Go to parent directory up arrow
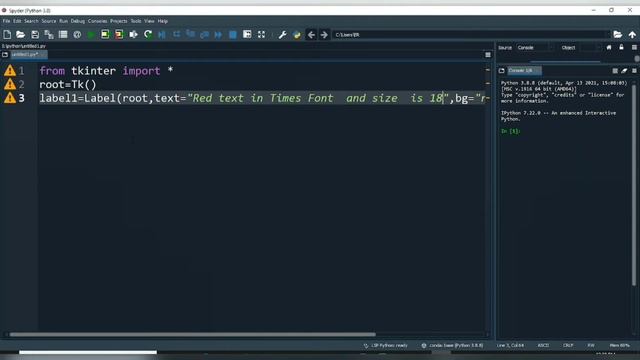The image size is (640, 360). [x=632, y=35]
